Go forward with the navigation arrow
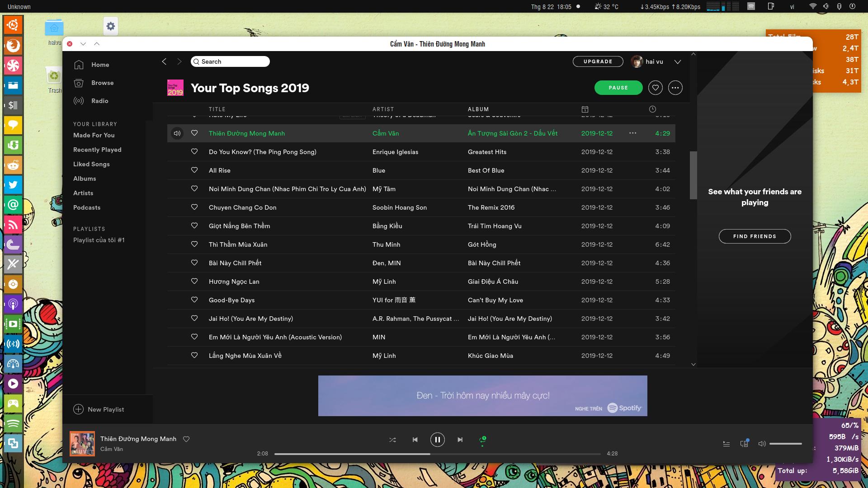The width and height of the screenshot is (868, 488). pos(179,61)
